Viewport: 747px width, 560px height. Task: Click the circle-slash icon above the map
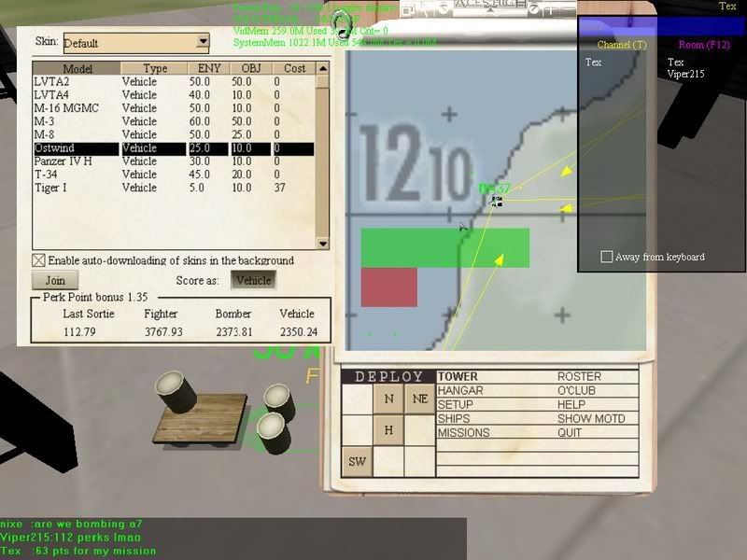click(x=533, y=9)
